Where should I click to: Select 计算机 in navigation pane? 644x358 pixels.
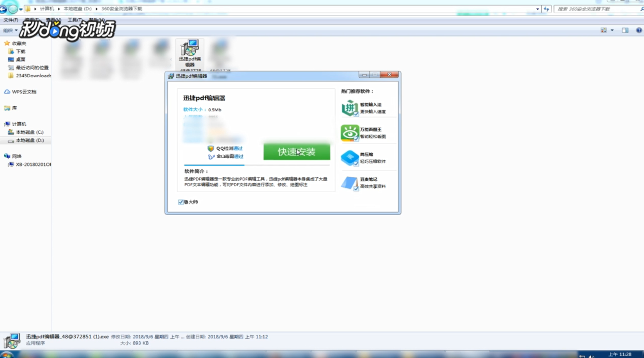pyautogui.click(x=19, y=124)
